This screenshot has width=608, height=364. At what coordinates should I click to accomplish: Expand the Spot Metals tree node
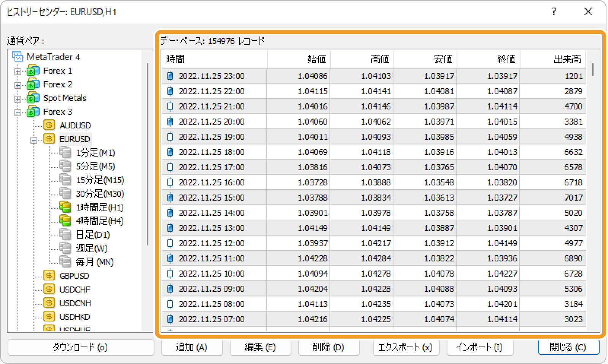click(18, 99)
